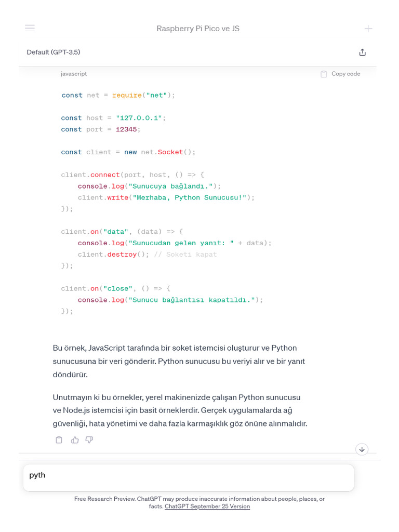
Task: Open the hamburger sidebar menu
Action: tap(30, 28)
